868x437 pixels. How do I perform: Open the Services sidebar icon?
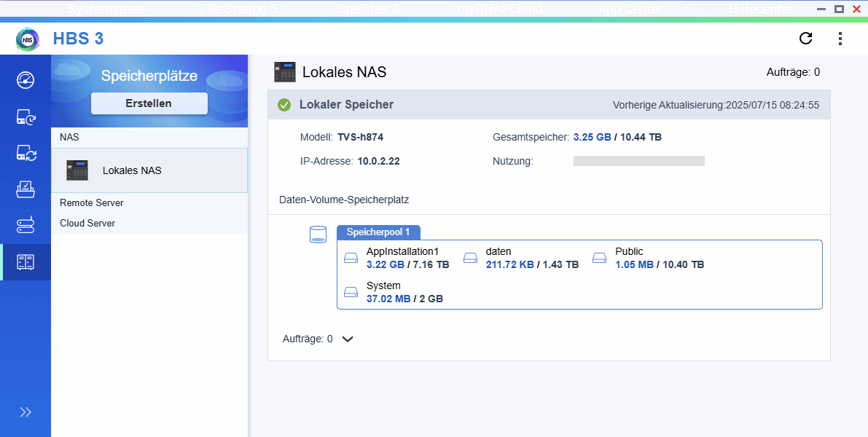26,226
